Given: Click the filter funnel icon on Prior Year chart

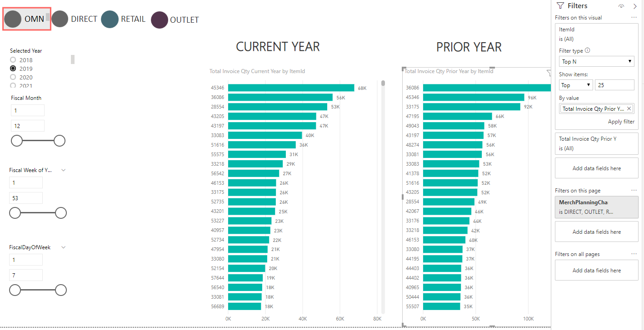Looking at the screenshot, I should pyautogui.click(x=548, y=72).
